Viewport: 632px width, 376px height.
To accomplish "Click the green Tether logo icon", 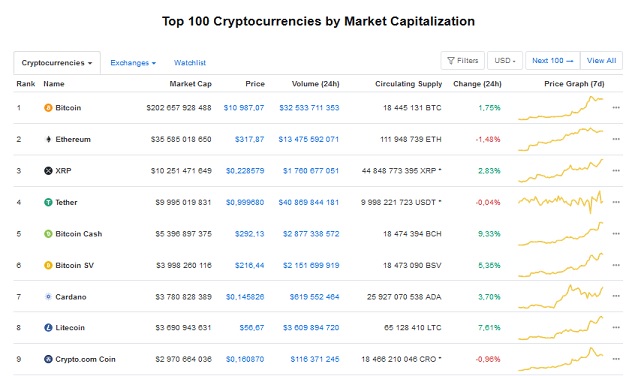I will pos(48,202).
